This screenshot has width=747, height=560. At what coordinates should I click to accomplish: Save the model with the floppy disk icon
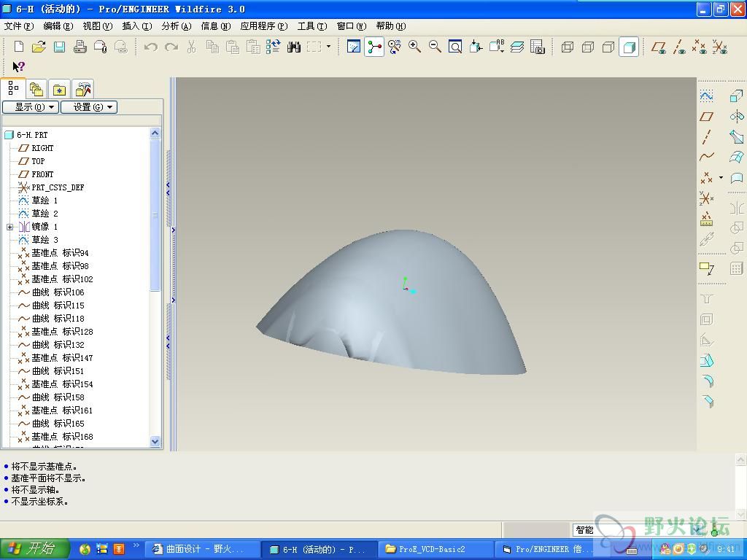(59, 47)
